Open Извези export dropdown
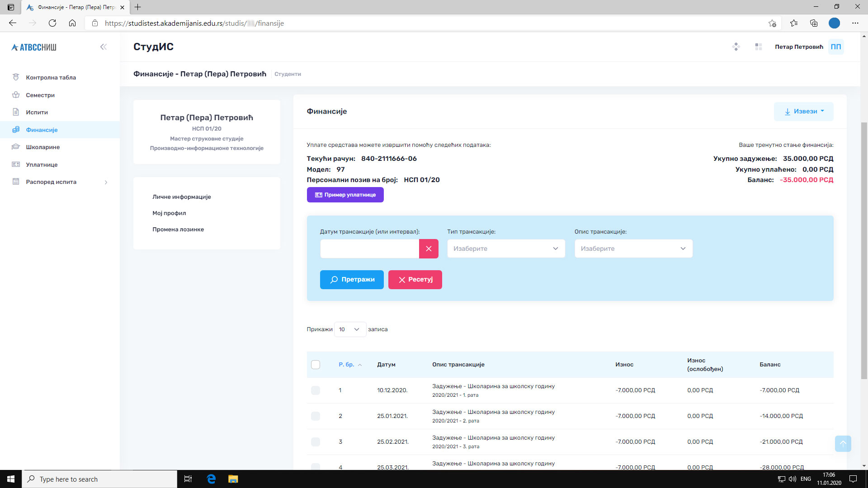The image size is (868, 488). point(803,112)
